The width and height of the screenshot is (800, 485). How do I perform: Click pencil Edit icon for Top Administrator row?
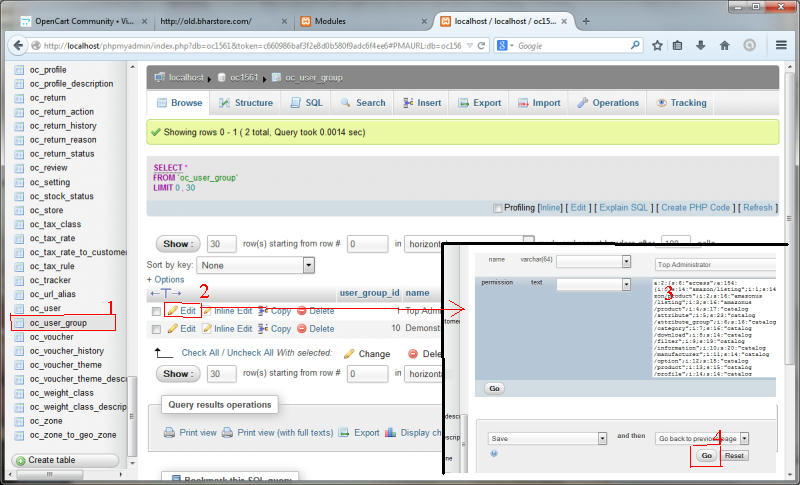(x=173, y=310)
